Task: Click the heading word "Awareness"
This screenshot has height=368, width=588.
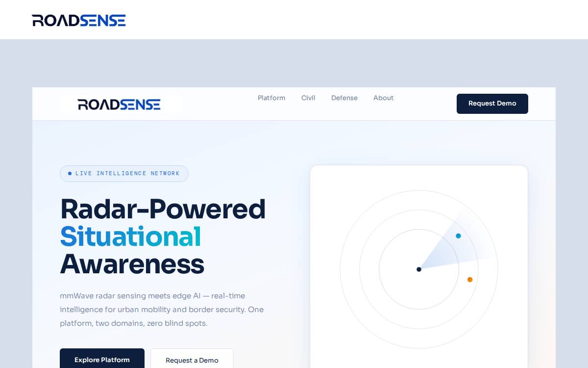Action: (132, 264)
